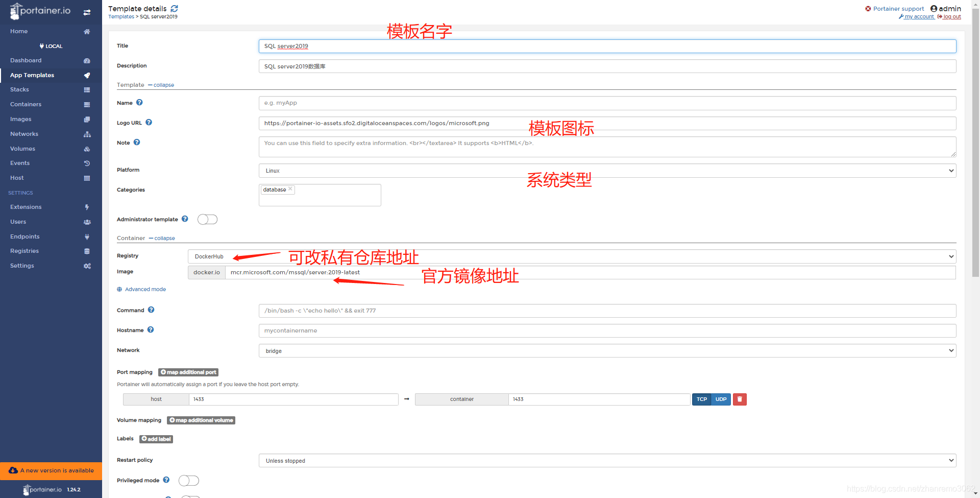This screenshot has height=498, width=980.
Task: Open Networks from the sidebar
Action: tap(24, 134)
